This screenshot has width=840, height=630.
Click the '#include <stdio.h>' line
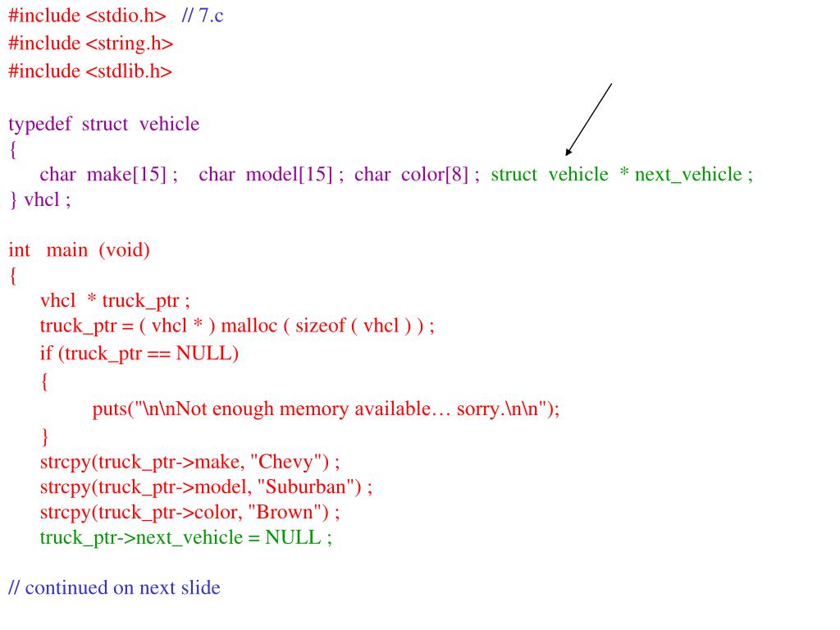[87, 16]
